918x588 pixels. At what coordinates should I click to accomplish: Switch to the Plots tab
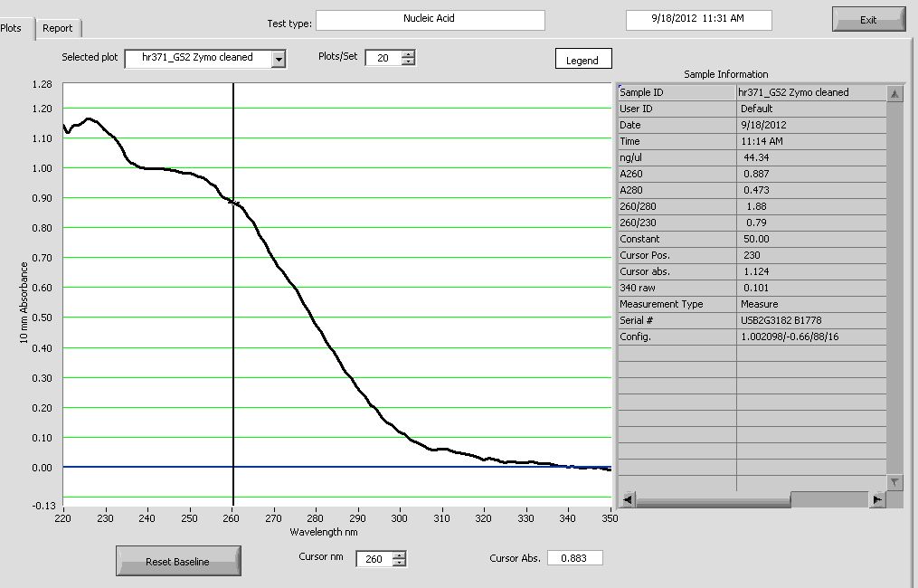click(x=12, y=28)
